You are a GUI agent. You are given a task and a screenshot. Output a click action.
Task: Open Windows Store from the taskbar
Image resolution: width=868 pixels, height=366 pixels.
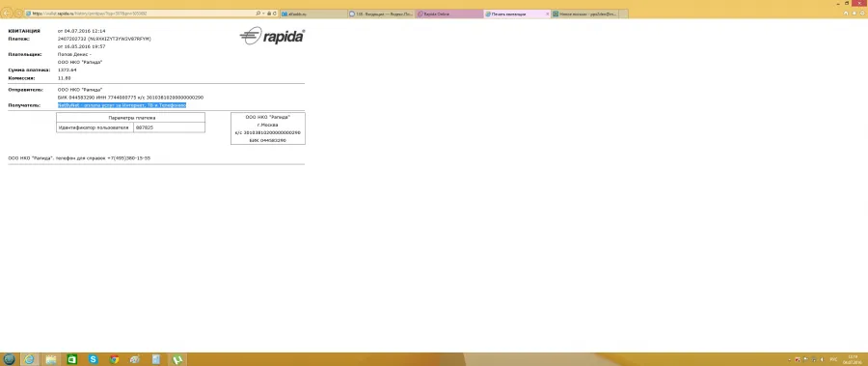coord(72,359)
